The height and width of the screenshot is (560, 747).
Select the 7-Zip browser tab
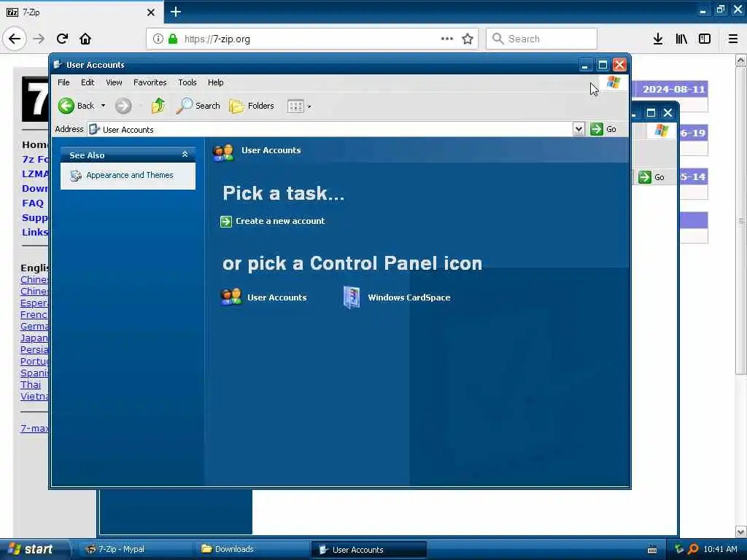coord(81,12)
